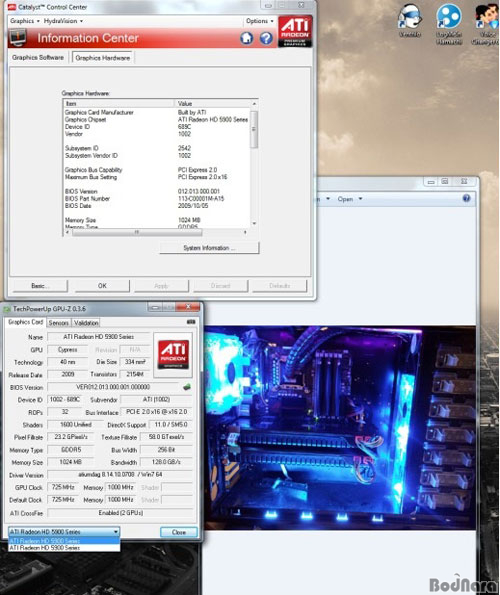Screen dimensions: 500x595
Task: Switch to the Graphics Software tab
Action: click(x=38, y=57)
